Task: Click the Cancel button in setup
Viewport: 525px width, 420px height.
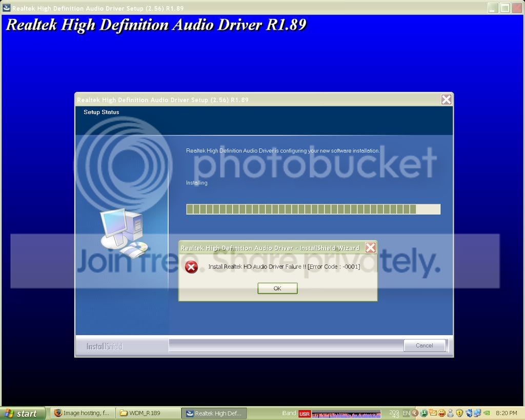Action: pyautogui.click(x=424, y=345)
